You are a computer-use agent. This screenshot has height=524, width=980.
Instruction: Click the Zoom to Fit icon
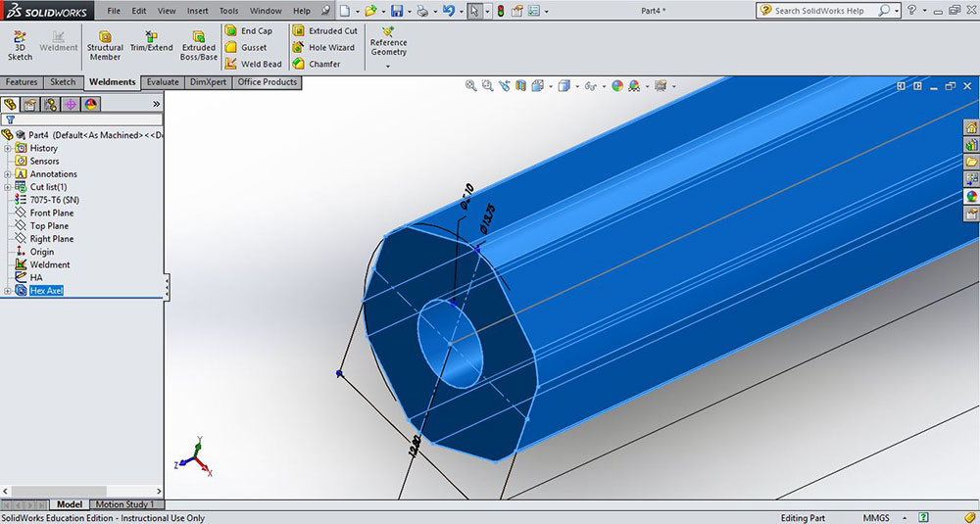coord(471,85)
